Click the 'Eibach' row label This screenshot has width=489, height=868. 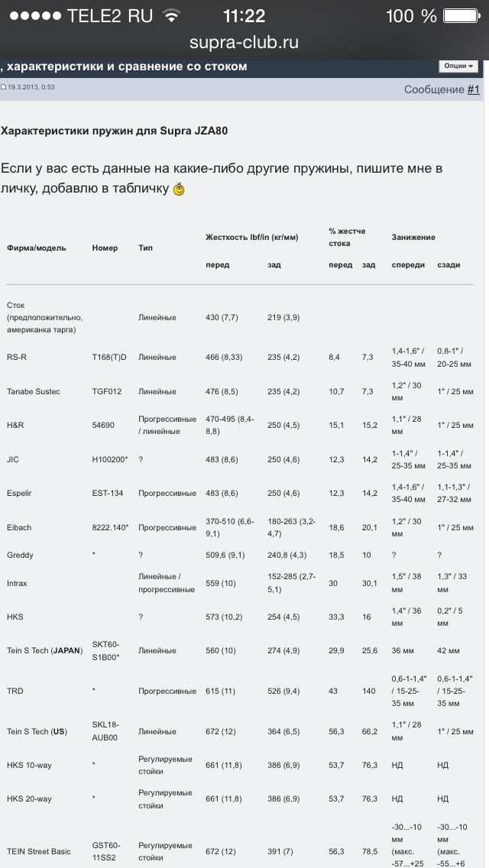click(19, 528)
